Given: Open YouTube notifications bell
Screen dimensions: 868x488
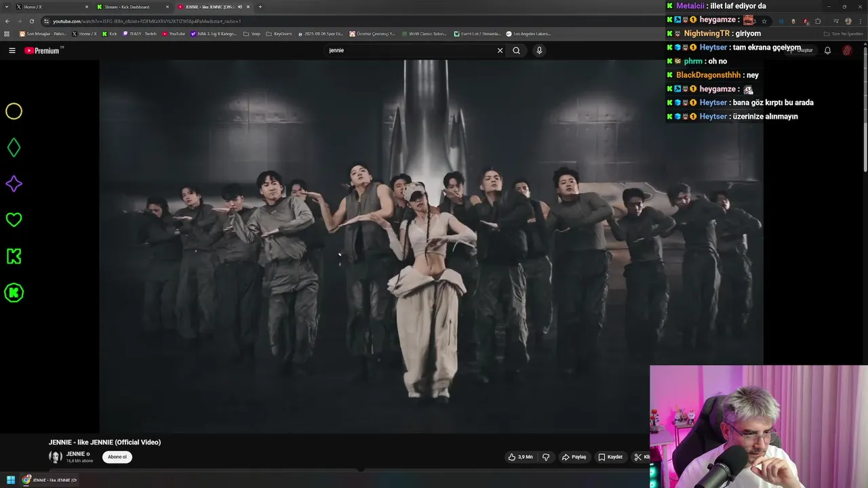Looking at the screenshot, I should click(x=827, y=50).
